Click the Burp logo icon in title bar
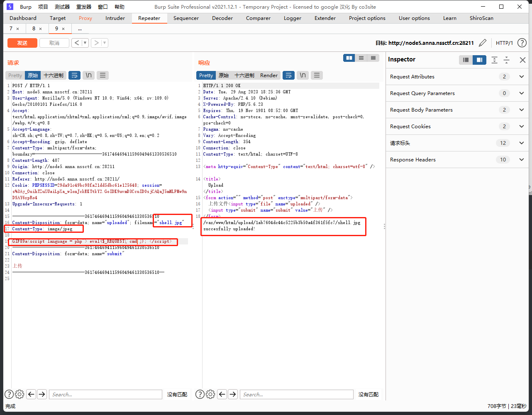The width and height of the screenshot is (532, 415). click(10, 7)
